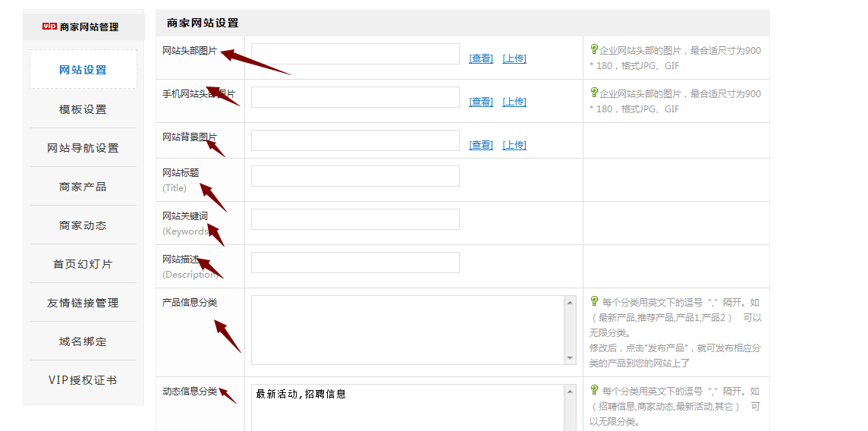Go to 网站导航设置 sidebar item
Screen dimensions: 868x431
[83, 148]
